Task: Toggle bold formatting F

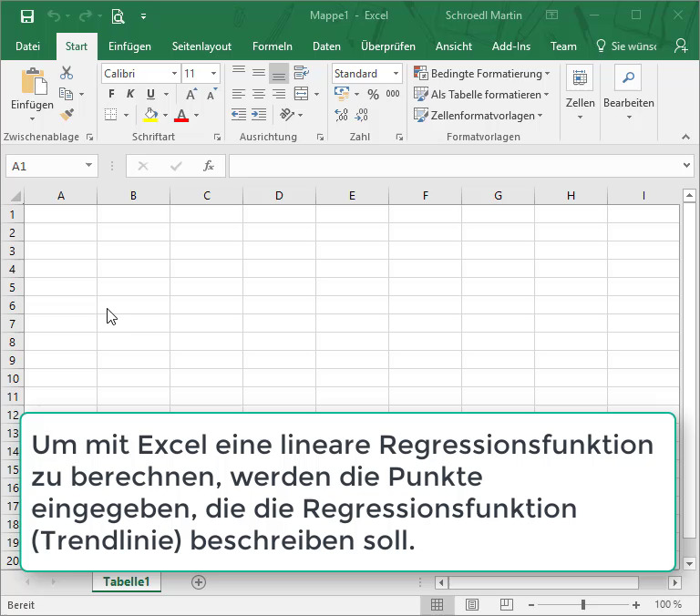Action: click(111, 94)
